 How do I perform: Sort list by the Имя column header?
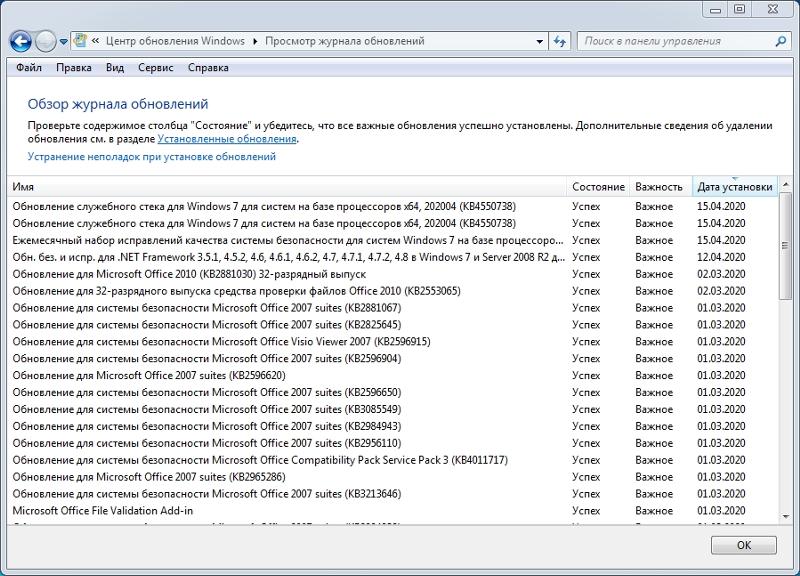[287, 187]
